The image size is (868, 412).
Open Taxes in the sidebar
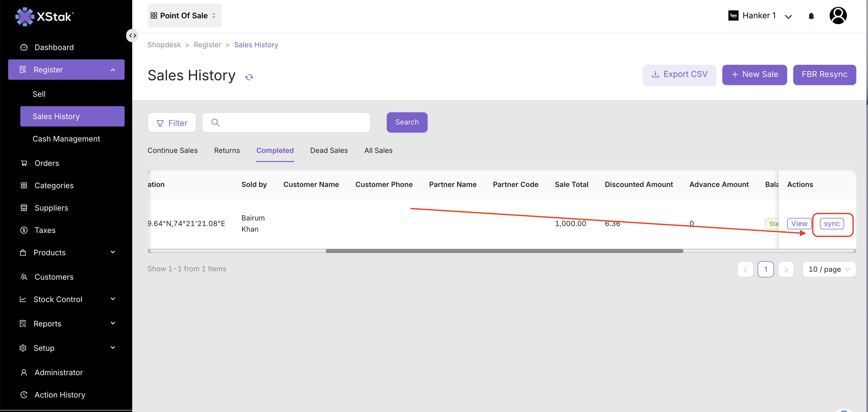point(45,230)
